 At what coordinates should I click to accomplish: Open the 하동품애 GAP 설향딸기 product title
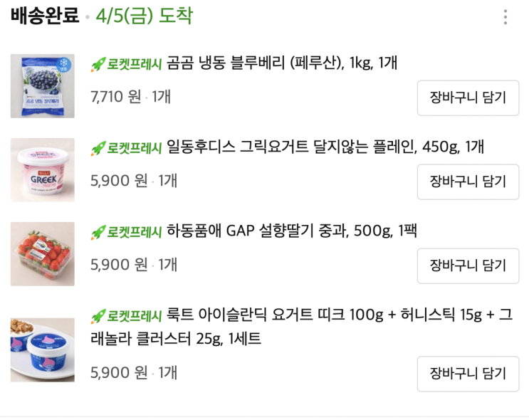(292, 232)
